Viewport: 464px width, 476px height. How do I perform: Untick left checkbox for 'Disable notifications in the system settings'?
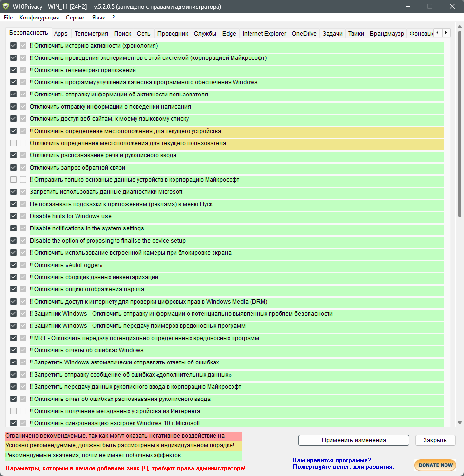click(13, 228)
